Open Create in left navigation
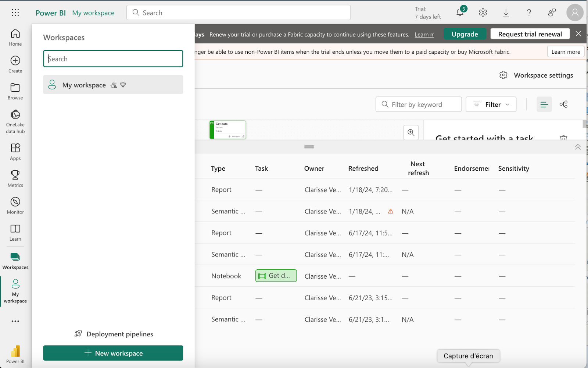Viewport: 588px width, 368px height. (15, 64)
